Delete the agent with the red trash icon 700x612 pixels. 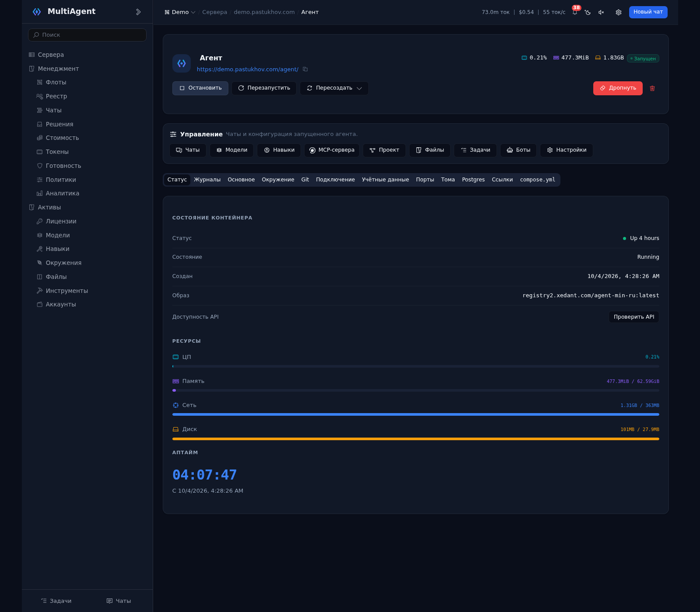pos(652,88)
